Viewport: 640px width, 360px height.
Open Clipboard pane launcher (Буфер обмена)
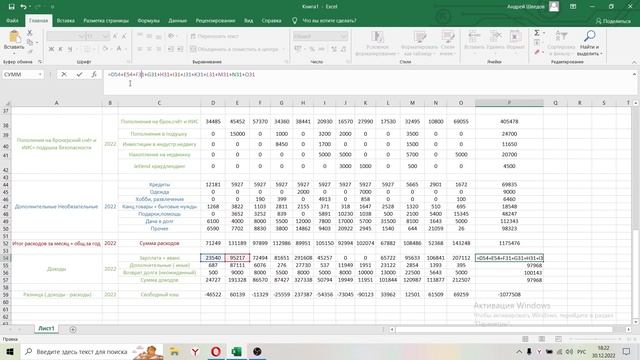tap(40, 62)
